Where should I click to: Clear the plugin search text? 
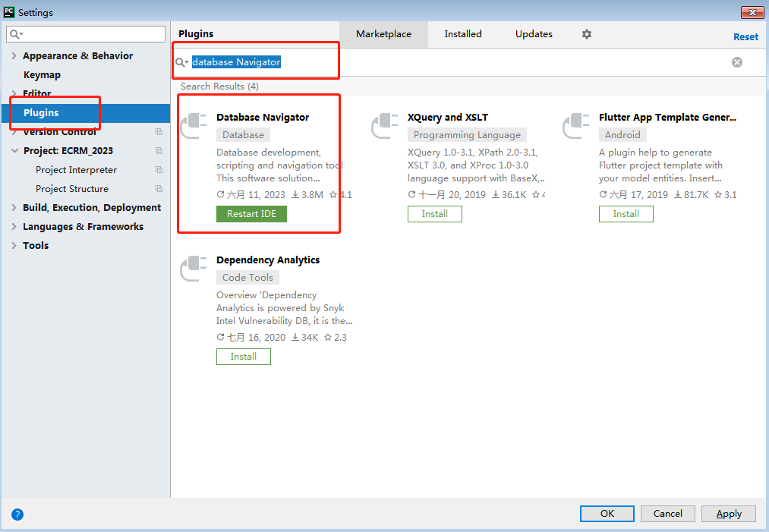[x=736, y=62]
